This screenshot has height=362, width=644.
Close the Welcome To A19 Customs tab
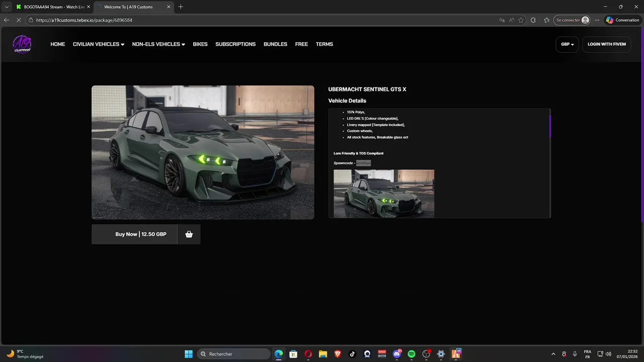pyautogui.click(x=169, y=7)
